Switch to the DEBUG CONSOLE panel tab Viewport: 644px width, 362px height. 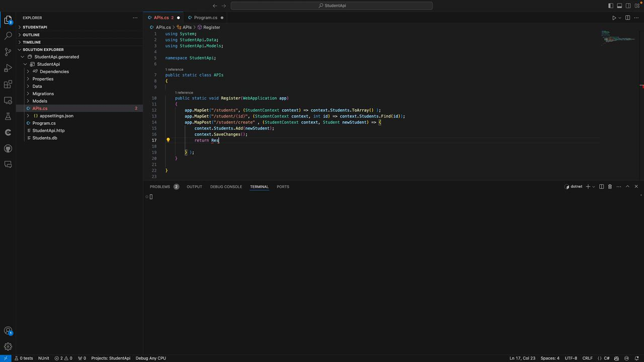click(226, 187)
